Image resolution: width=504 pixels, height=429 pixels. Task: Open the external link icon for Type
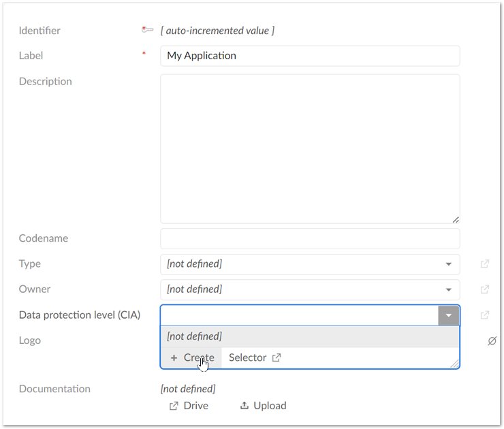(485, 264)
